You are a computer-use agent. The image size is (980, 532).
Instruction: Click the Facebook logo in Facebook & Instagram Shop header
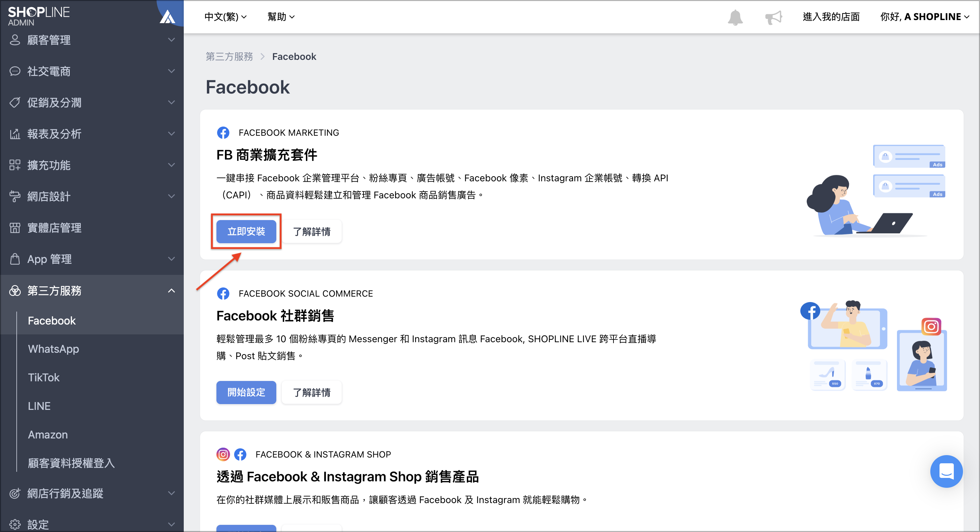pyautogui.click(x=240, y=454)
